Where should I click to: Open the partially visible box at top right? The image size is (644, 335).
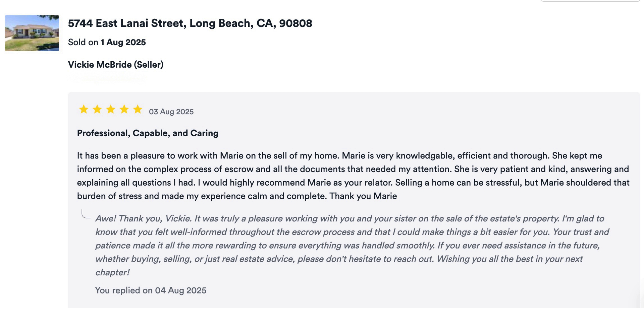click(x=590, y=1)
